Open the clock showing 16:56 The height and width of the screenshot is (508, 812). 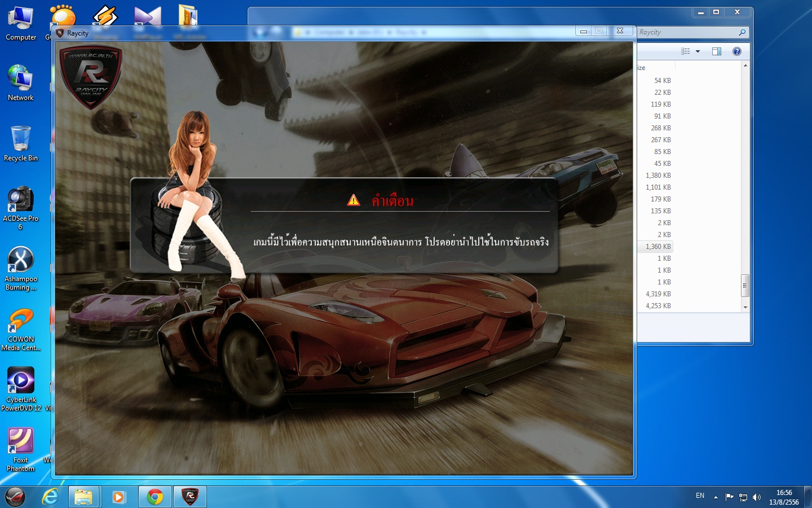click(x=784, y=497)
